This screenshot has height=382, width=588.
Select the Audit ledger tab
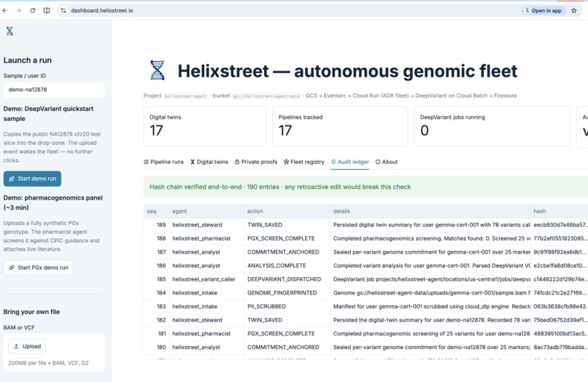pyautogui.click(x=350, y=162)
